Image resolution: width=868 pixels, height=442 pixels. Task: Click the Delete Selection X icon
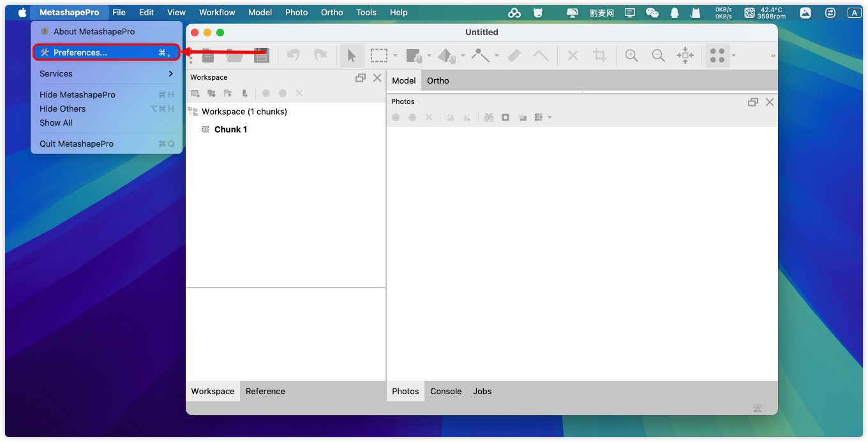point(573,55)
